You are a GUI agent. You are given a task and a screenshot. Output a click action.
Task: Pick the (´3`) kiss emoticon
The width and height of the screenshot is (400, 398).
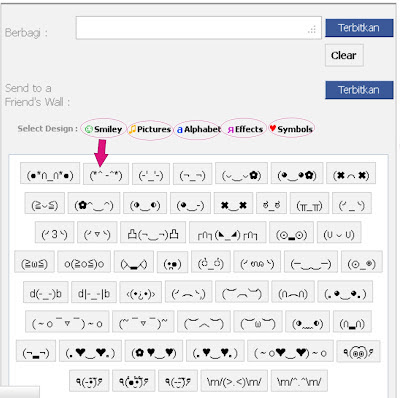click(54, 232)
